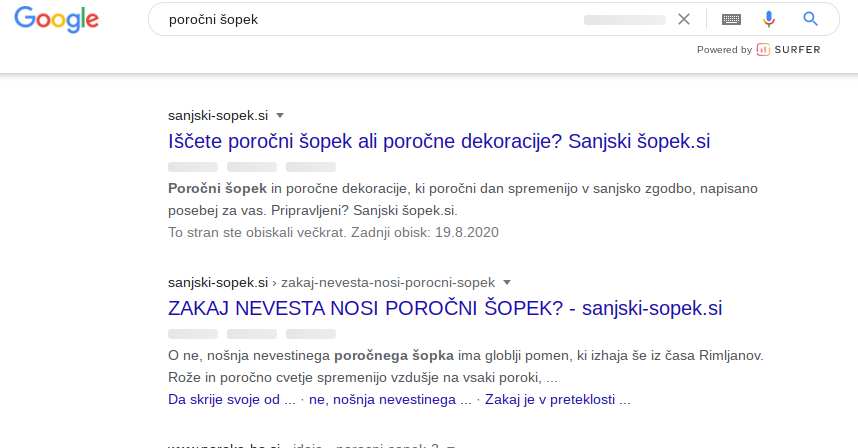The height and width of the screenshot is (448, 858).
Task: Clear the search query with X
Action: 683,20
